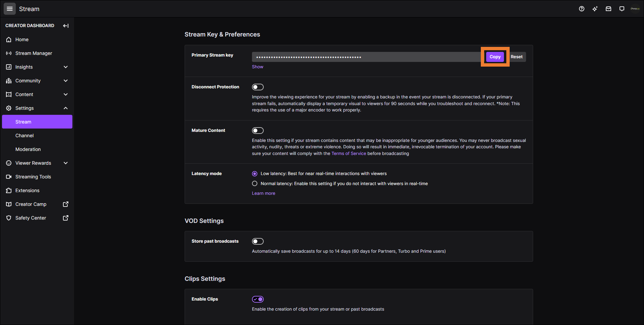The image size is (644, 325).
Task: Copy the primary stream key
Action: click(x=495, y=57)
